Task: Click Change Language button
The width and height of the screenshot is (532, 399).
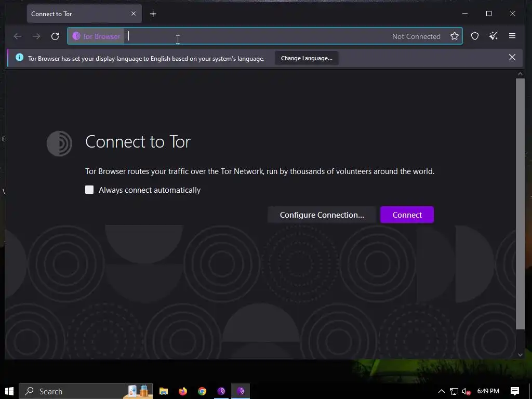Action: (x=307, y=58)
